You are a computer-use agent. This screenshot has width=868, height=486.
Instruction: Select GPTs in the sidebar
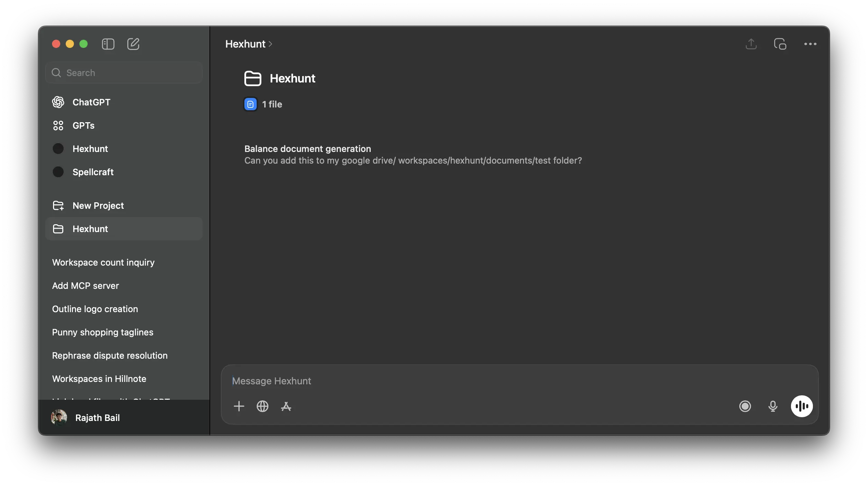(83, 126)
